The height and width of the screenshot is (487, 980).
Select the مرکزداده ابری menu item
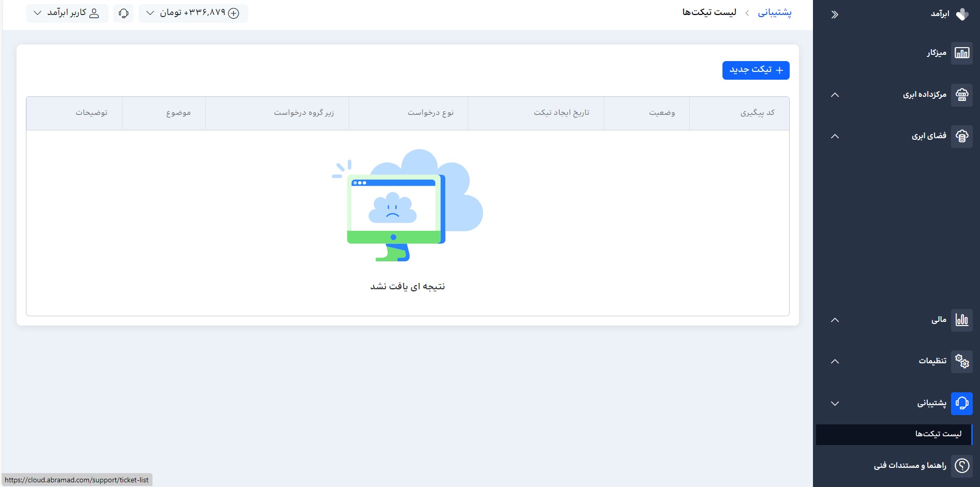coord(925,95)
